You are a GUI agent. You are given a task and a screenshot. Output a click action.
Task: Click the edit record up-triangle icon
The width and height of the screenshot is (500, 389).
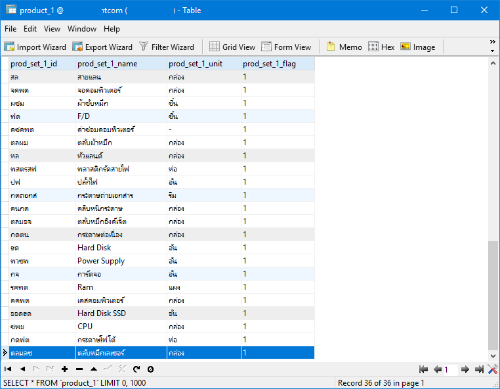click(x=94, y=369)
